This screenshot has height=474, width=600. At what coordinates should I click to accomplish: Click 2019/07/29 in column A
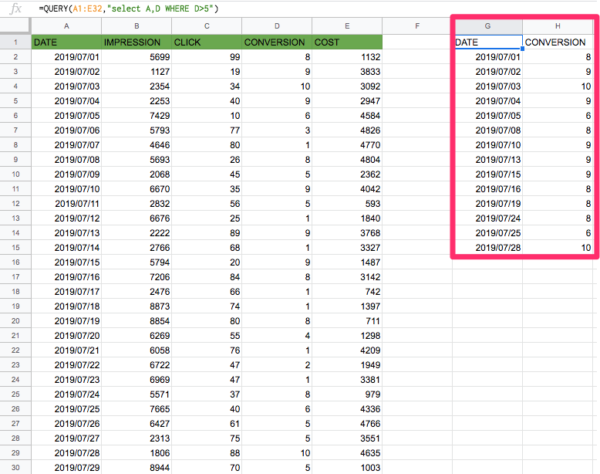point(67,467)
